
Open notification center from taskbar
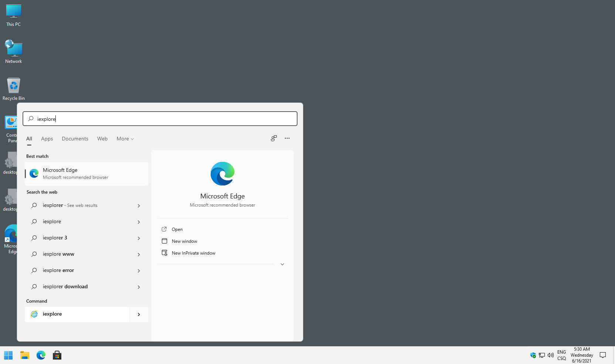pos(603,355)
